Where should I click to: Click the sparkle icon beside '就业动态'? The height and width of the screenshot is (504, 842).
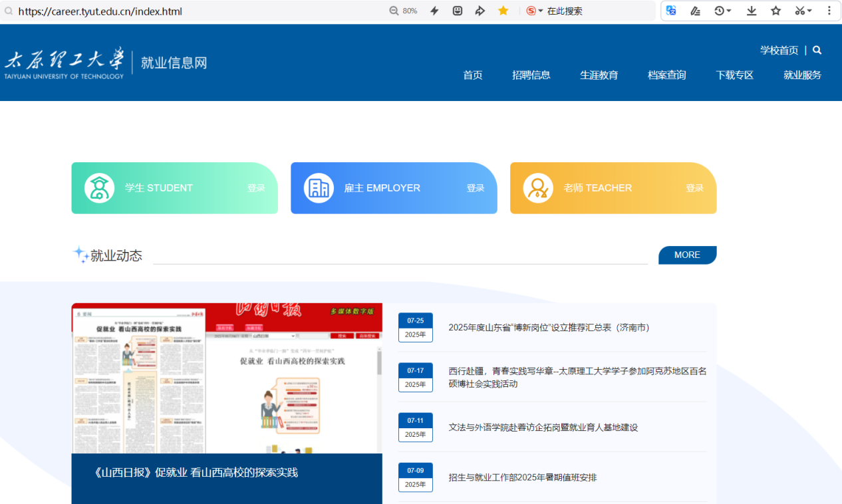[x=80, y=254]
